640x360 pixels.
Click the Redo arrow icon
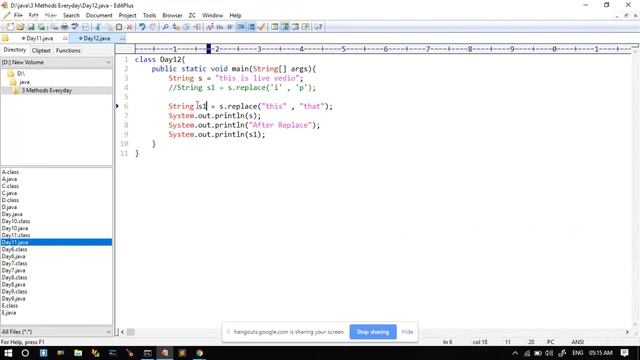coord(153,27)
